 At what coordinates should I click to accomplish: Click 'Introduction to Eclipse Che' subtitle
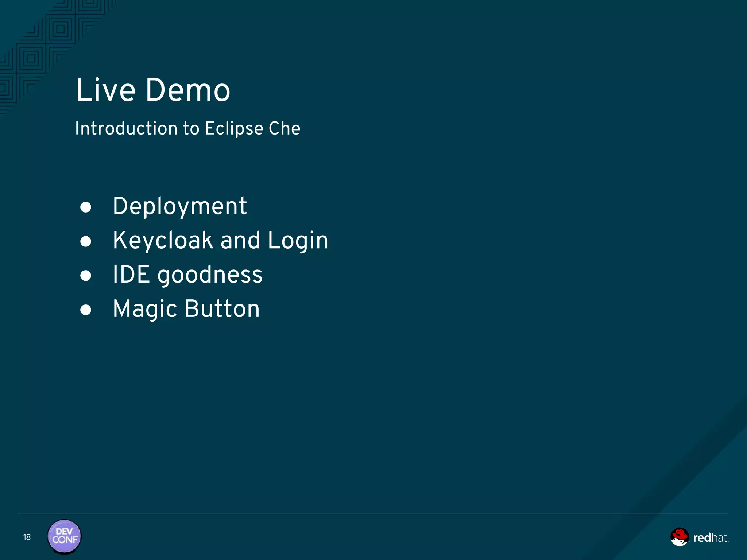[187, 128]
